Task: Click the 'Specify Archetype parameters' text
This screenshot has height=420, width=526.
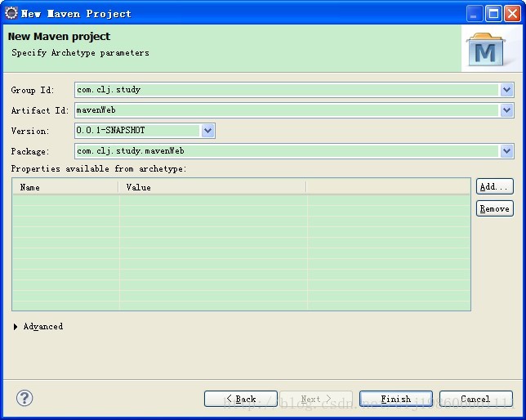Action: coord(80,53)
